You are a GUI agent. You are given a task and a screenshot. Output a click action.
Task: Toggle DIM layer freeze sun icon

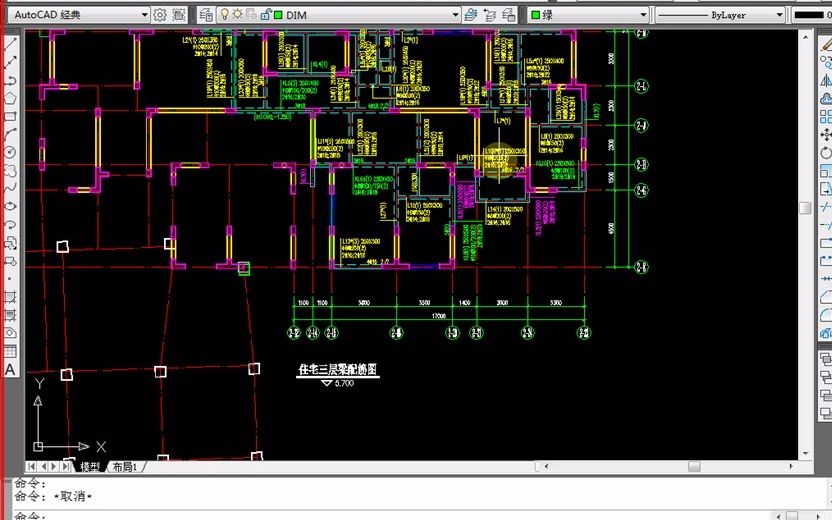coord(237,14)
